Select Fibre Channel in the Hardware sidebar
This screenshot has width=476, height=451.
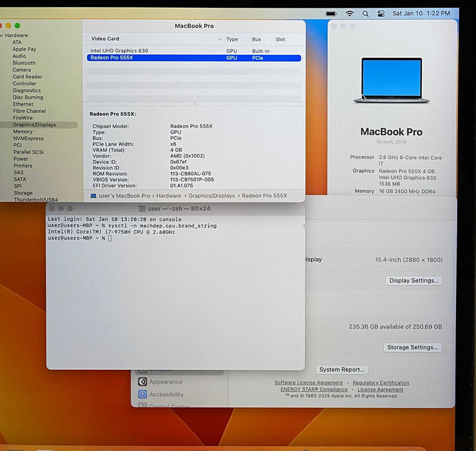(x=30, y=111)
